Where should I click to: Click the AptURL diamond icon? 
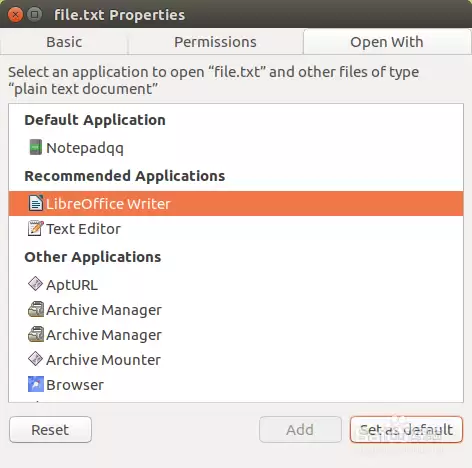pyautogui.click(x=35, y=284)
